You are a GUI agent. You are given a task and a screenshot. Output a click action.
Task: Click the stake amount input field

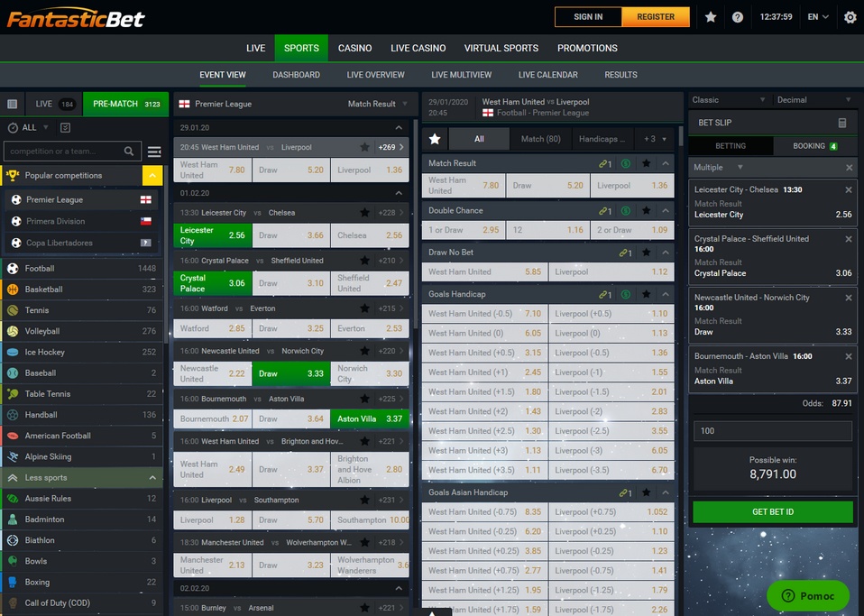[x=773, y=431]
